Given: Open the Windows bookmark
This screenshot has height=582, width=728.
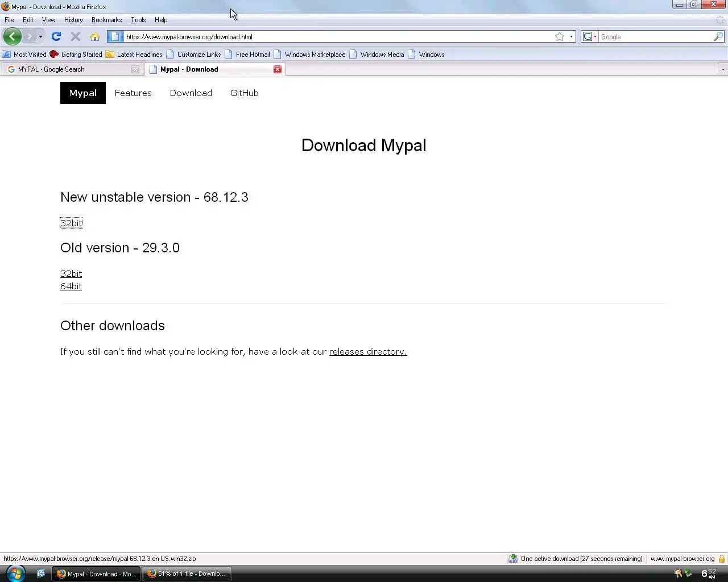Looking at the screenshot, I should click(x=426, y=55).
